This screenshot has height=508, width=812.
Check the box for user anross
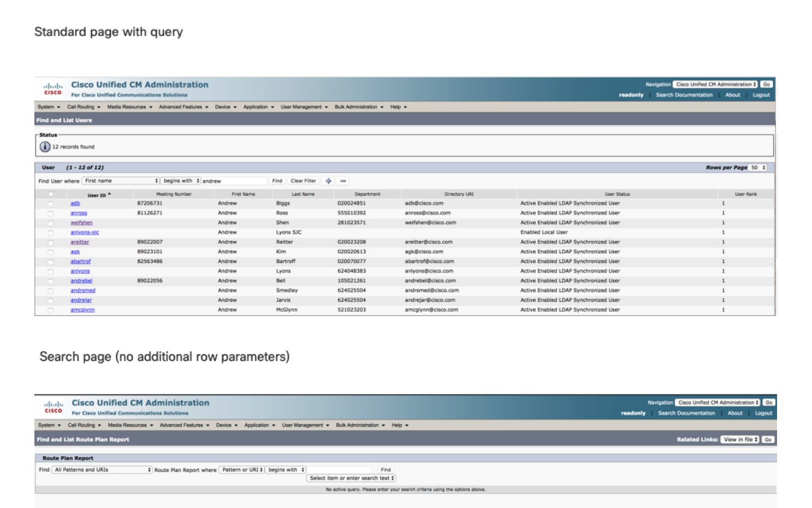[x=51, y=213]
